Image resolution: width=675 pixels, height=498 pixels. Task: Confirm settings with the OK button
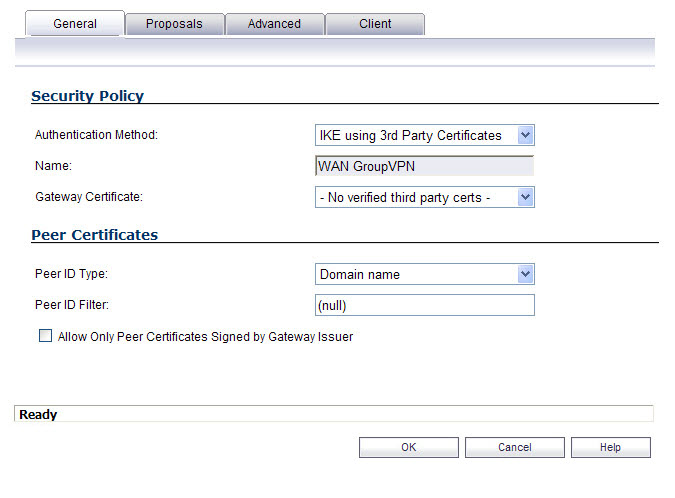(x=409, y=447)
